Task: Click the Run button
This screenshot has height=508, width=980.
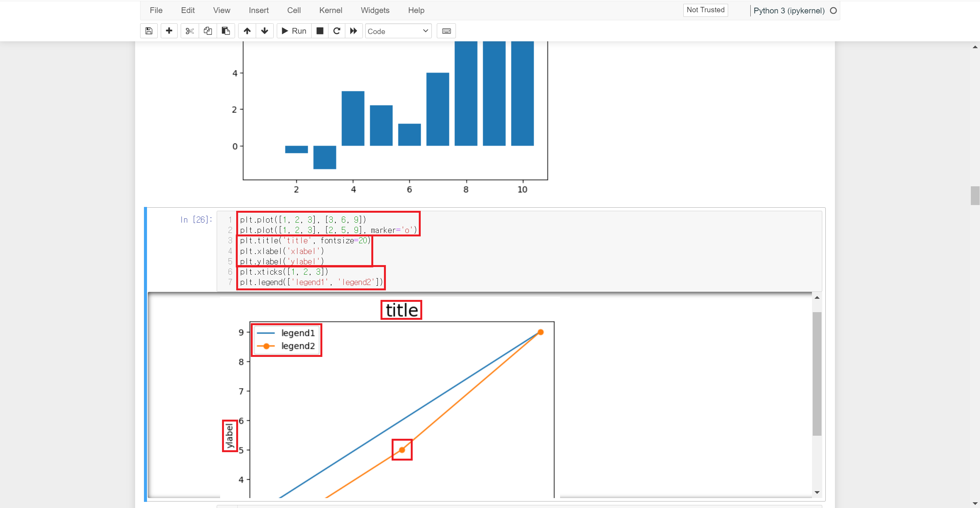Action: (294, 31)
